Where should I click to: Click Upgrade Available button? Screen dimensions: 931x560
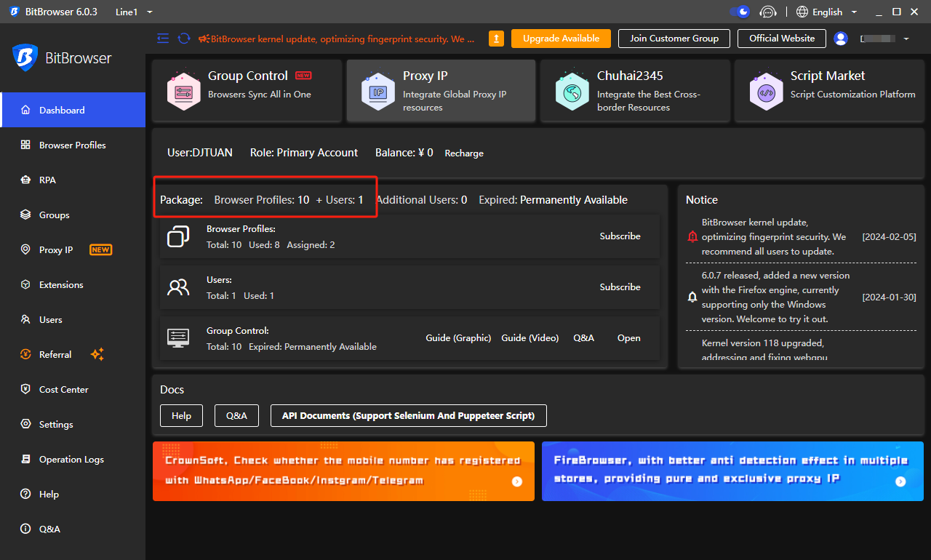click(x=561, y=39)
